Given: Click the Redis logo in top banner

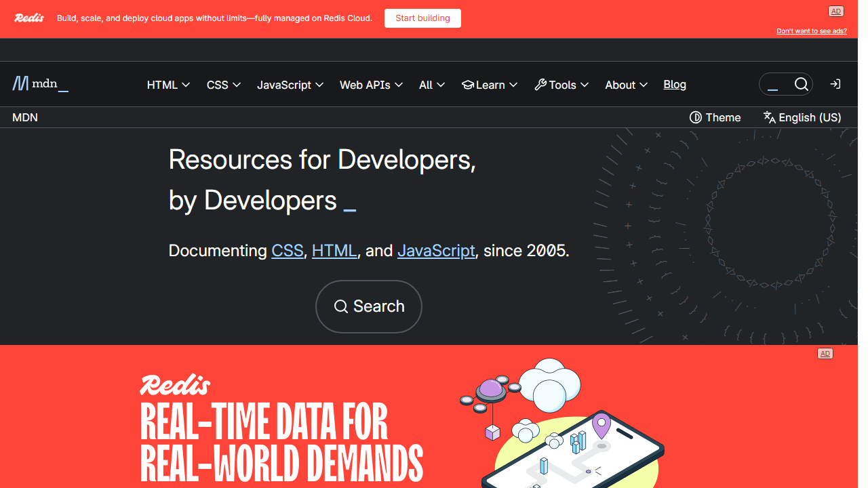Looking at the screenshot, I should coord(29,18).
